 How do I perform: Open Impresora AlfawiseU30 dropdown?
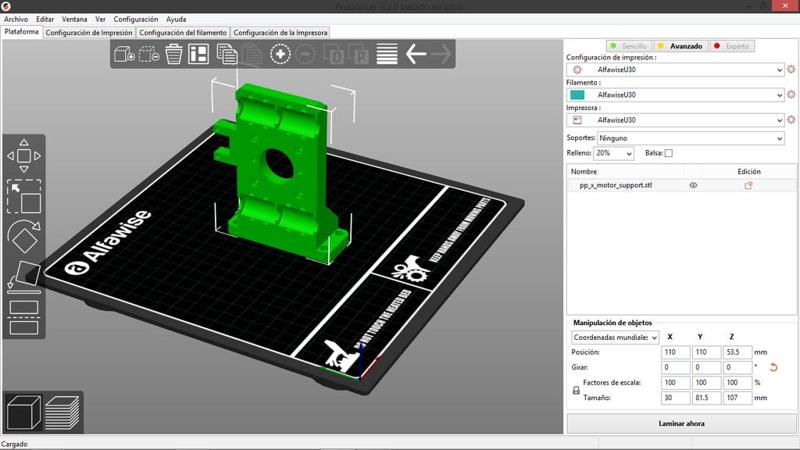tap(675, 120)
